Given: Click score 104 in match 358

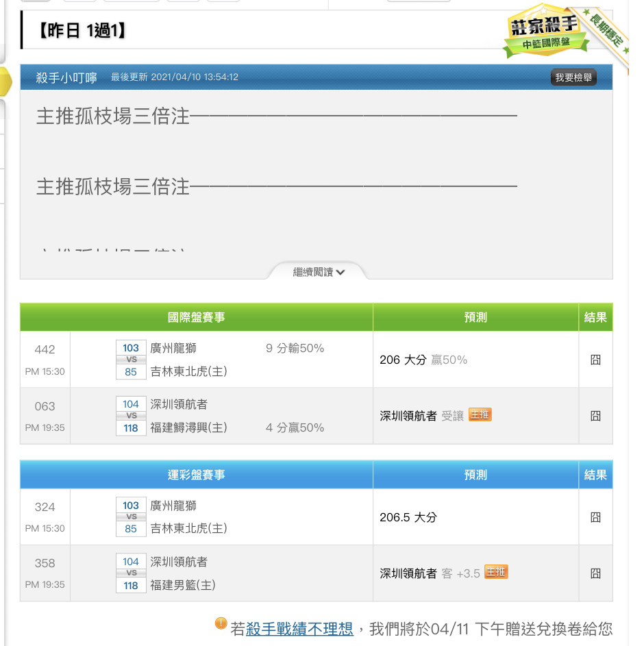Looking at the screenshot, I should coord(131,562).
